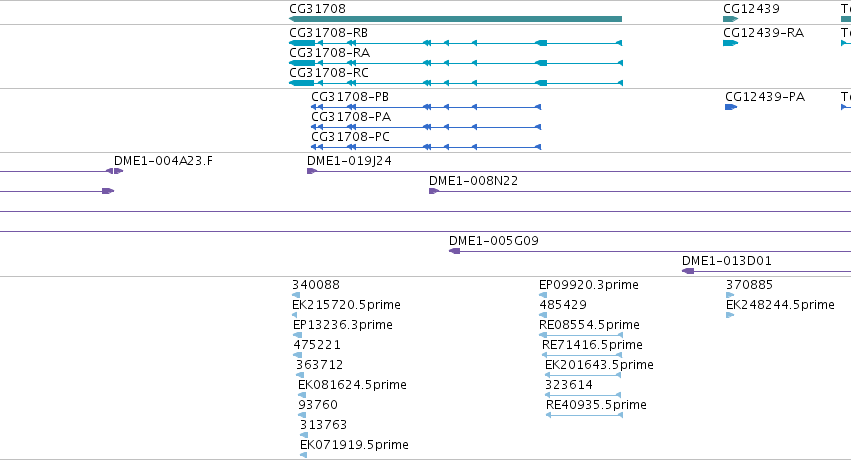Click the DME1-004A23.F clone end marker
851x460 pixels.
pos(115,171)
